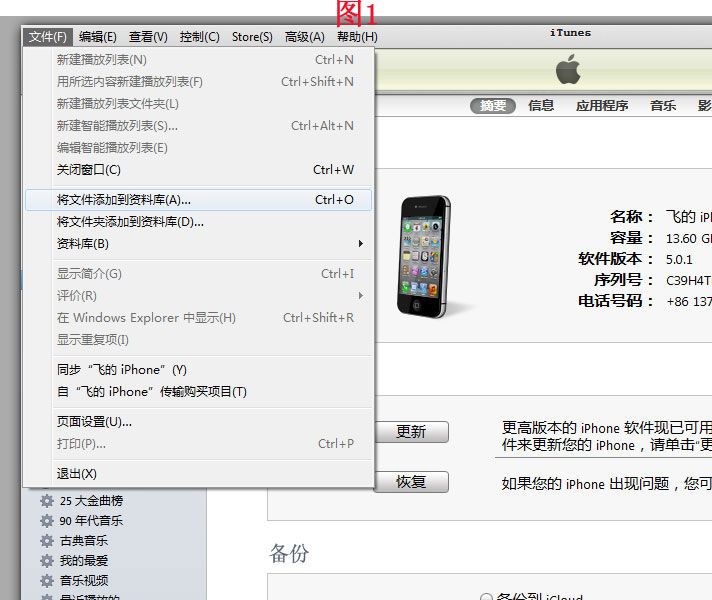Select 将文件夹添加到资料库(D)... menu entry
Screen dimensions: 712x600
[x=199, y=222]
